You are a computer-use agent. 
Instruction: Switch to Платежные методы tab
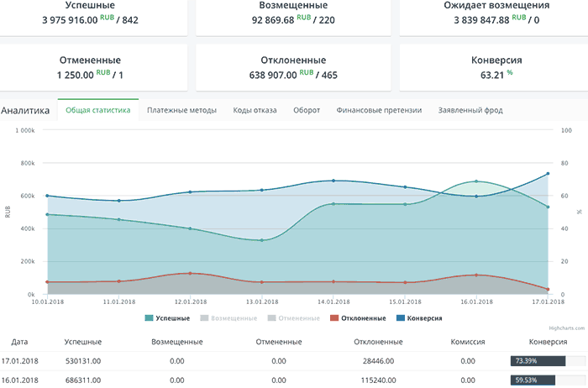pyautogui.click(x=182, y=110)
